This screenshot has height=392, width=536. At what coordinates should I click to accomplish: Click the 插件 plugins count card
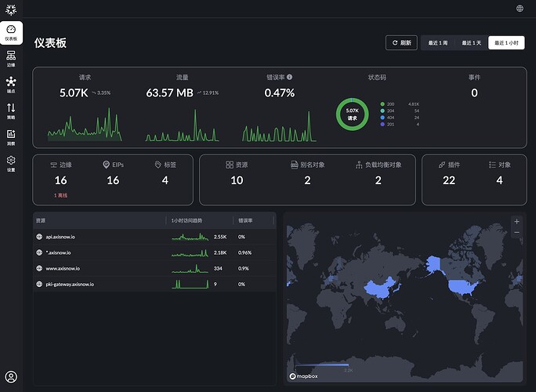tap(449, 174)
